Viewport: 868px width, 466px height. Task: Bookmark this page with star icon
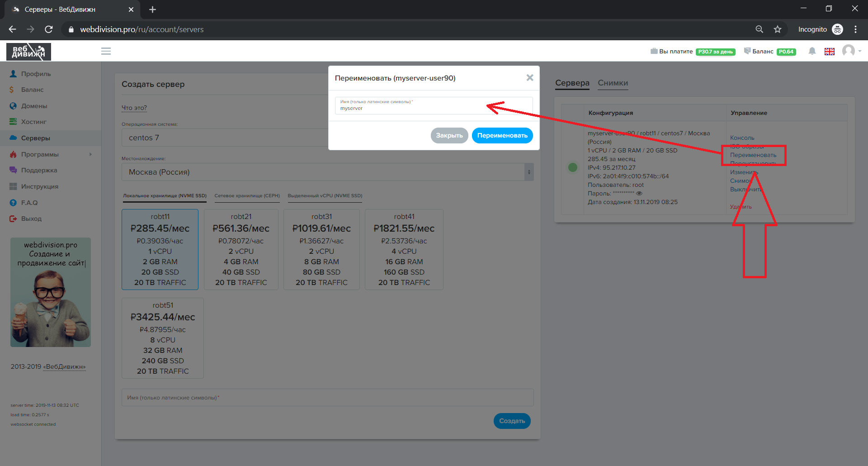tap(778, 29)
